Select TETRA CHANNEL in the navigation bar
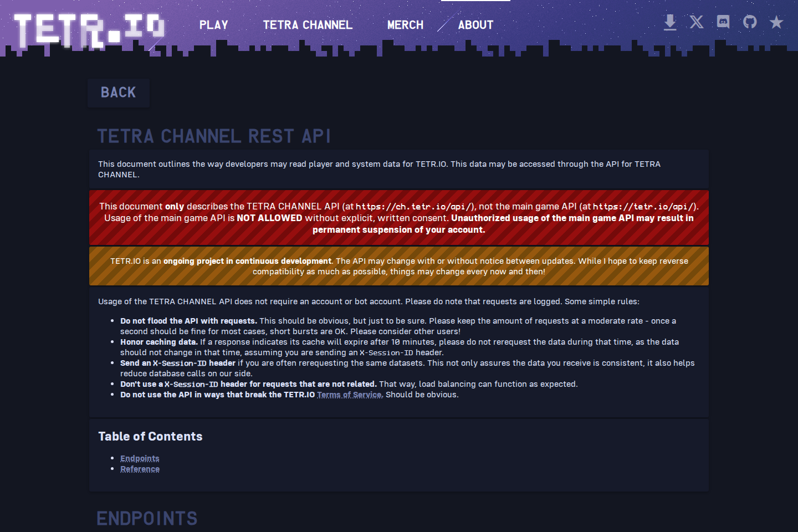798x532 pixels. pyautogui.click(x=308, y=24)
